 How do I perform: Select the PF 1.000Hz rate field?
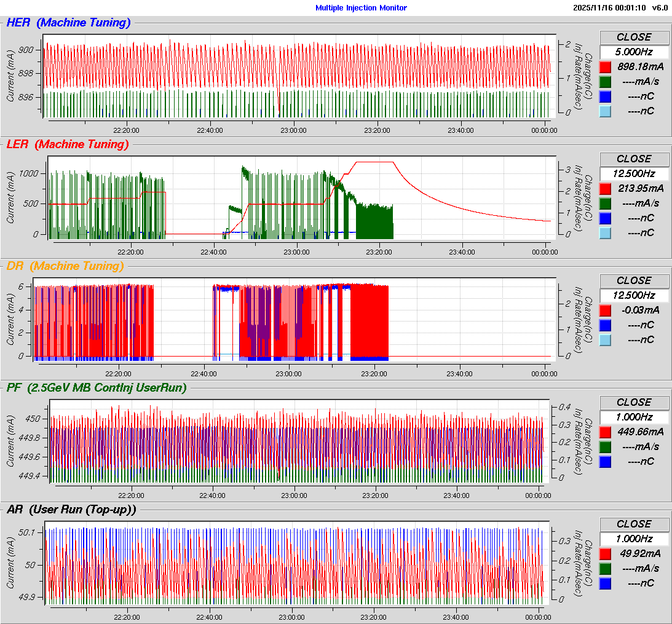click(634, 417)
